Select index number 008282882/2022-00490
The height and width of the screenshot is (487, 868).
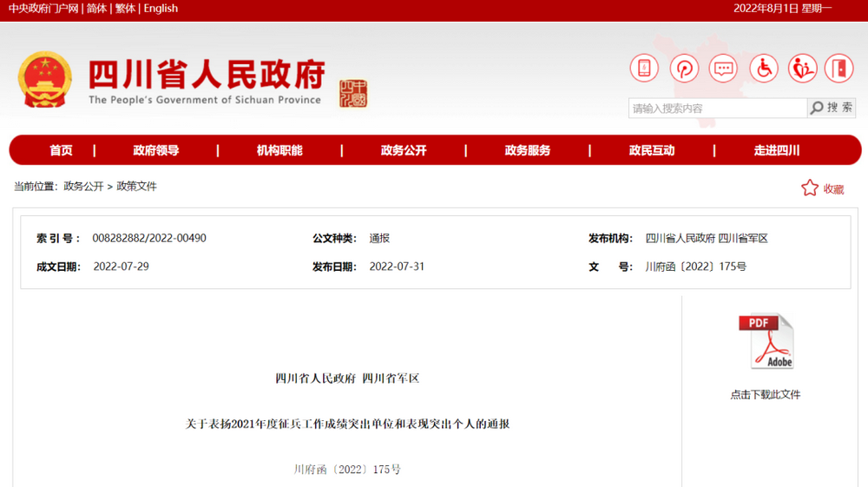149,238
